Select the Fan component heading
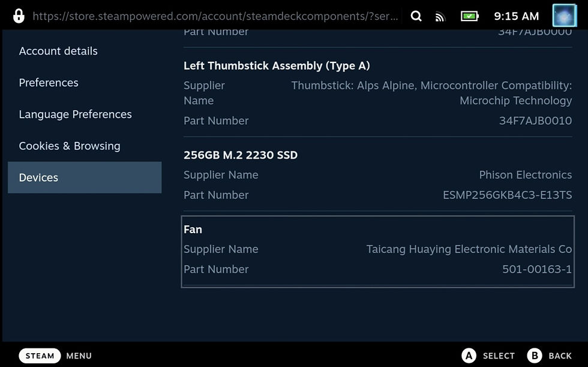The height and width of the screenshot is (367, 588). [x=193, y=229]
